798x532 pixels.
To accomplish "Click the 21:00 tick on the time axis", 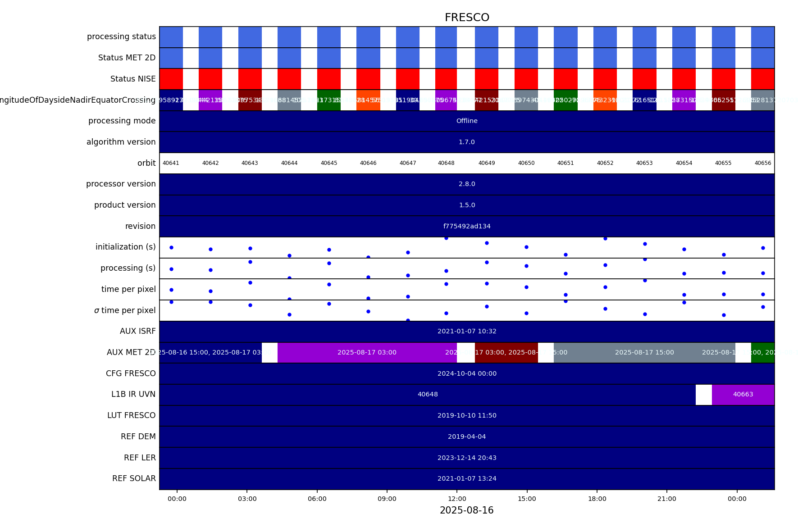I will (667, 499).
